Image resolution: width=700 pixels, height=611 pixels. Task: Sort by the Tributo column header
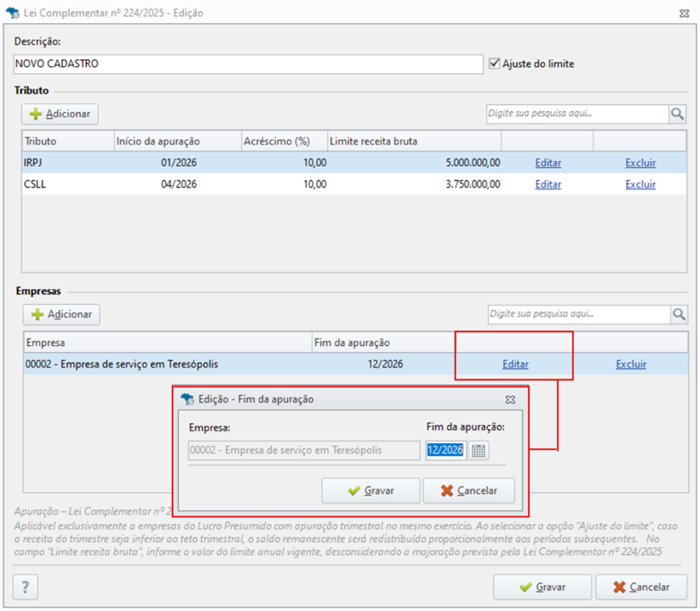pos(68,142)
